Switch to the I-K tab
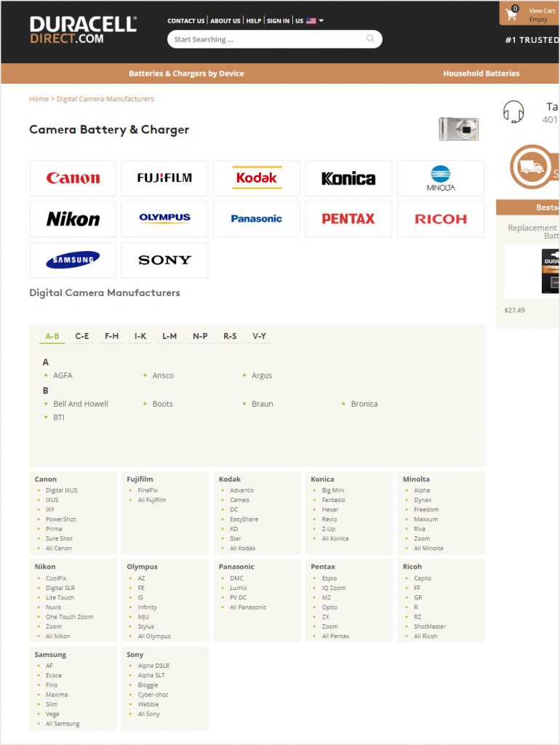This screenshot has width=560, height=745. click(140, 336)
